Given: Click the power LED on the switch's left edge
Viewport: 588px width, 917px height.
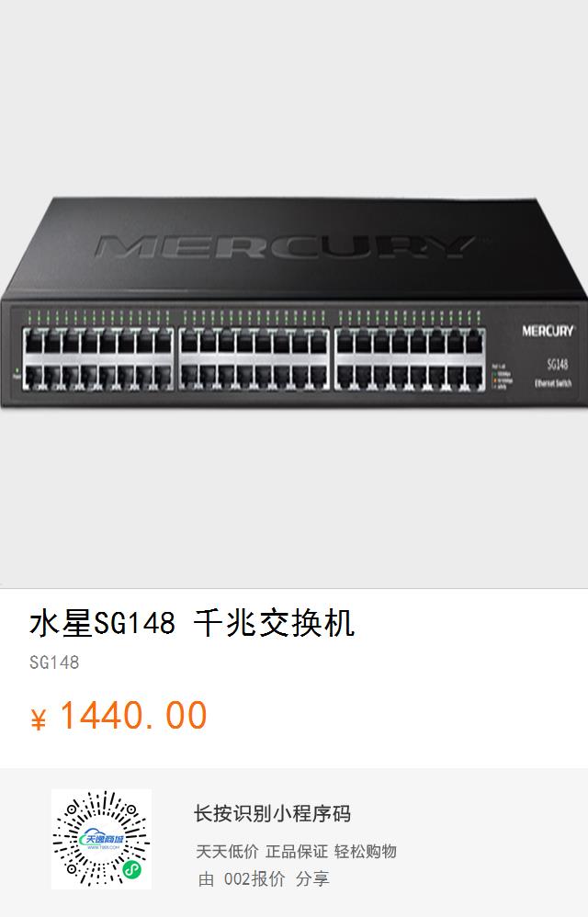Looking at the screenshot, I should [x=17, y=372].
